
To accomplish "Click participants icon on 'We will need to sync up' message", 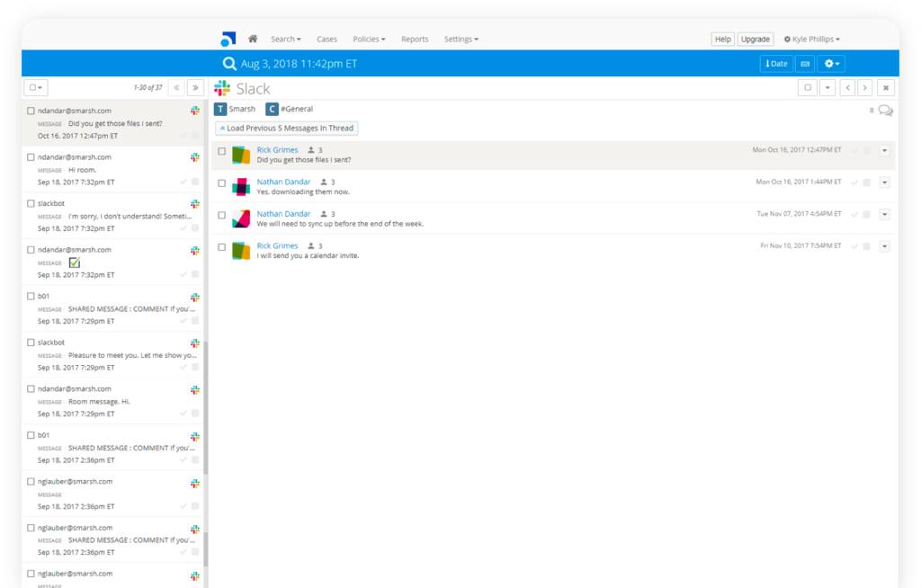I will (324, 214).
